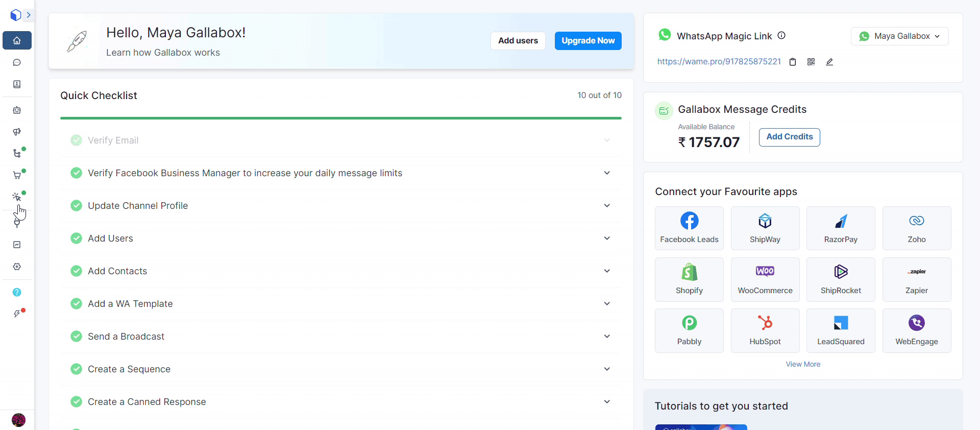The height and width of the screenshot is (430, 980).
Task: Copy the WhatsApp magic link
Action: coord(793,62)
